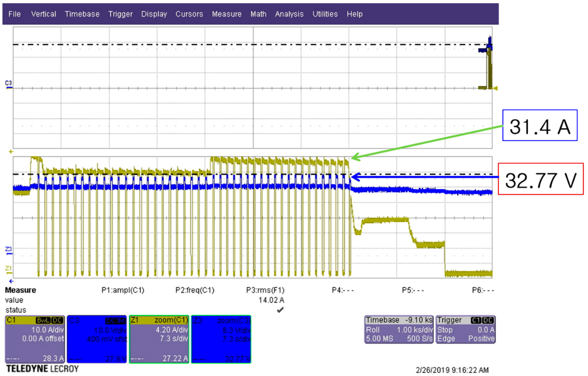Click the 10.0 A/div setting in C1
Screen dimensions: 588x376
tap(47, 330)
